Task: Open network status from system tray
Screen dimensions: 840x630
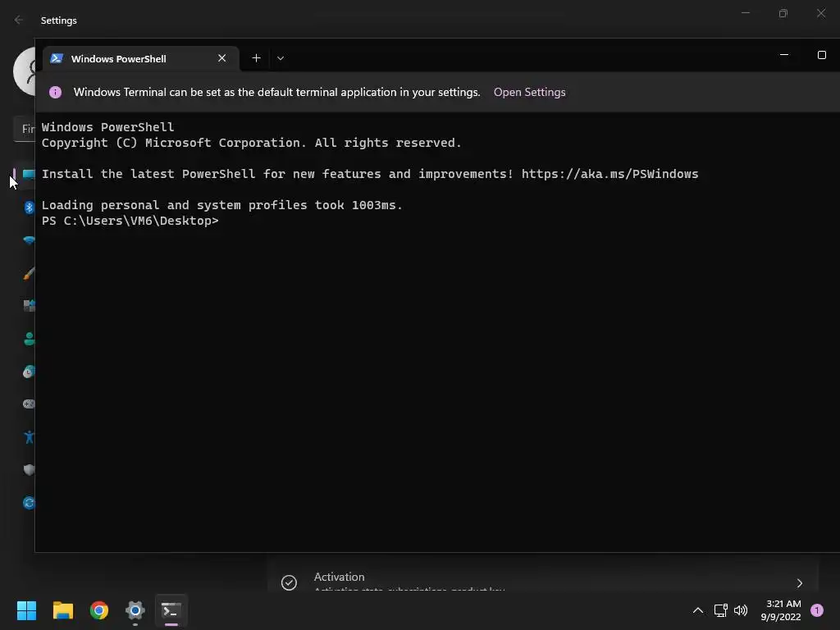Action: [x=720, y=610]
